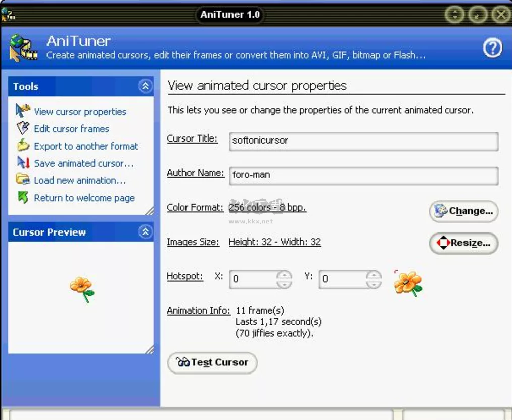
Task: Click the Color Format label
Action: pyautogui.click(x=195, y=207)
